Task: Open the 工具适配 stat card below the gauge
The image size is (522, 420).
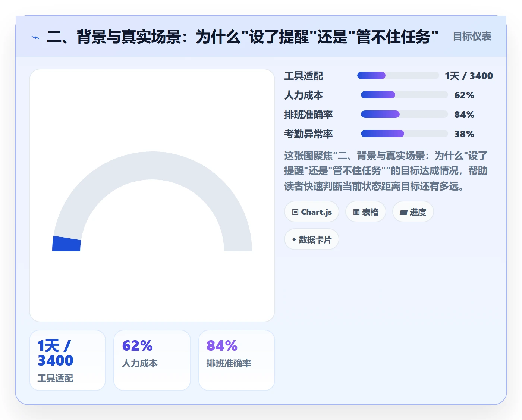Action: coord(67,360)
